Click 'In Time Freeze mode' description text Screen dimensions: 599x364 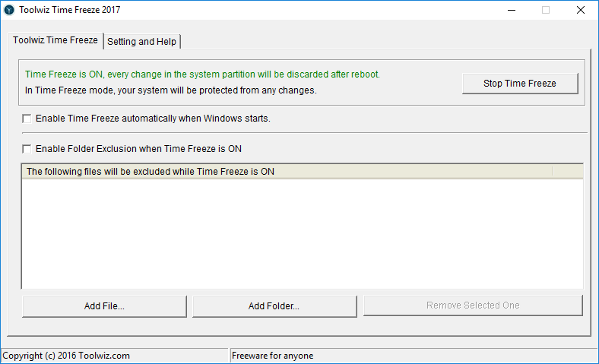pos(171,90)
